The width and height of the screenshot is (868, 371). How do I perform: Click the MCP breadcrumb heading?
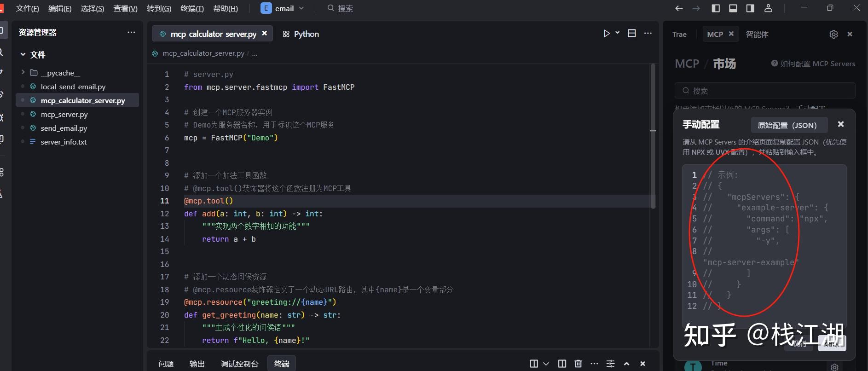(687, 64)
